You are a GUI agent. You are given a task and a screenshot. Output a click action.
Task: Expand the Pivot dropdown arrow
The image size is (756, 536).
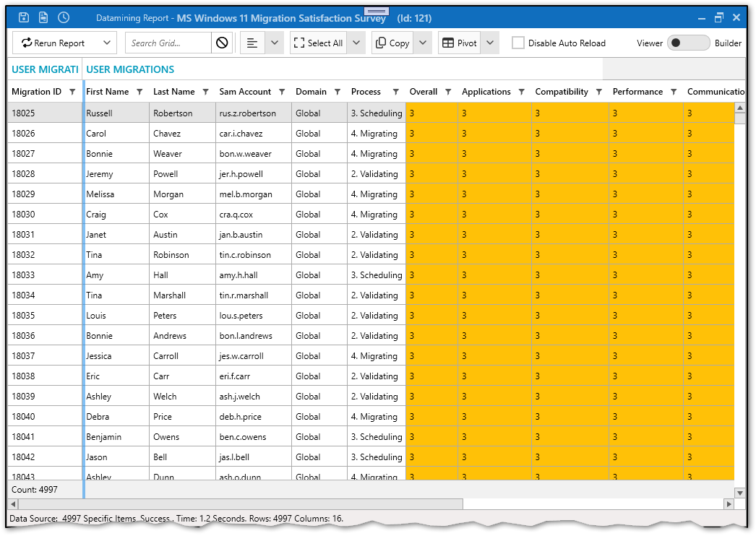490,43
